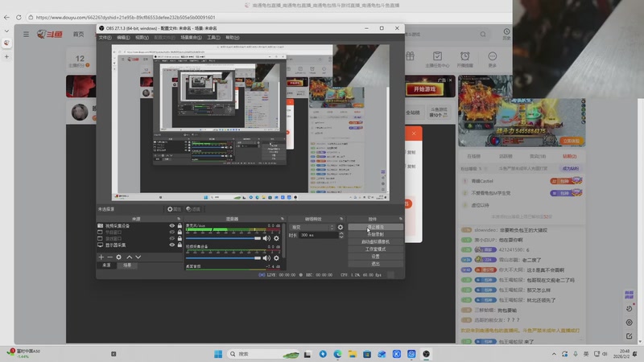Screen dimensions: 644x362
Task: Open transition properties gear beside 渐变 dropdown
Action: point(340,227)
